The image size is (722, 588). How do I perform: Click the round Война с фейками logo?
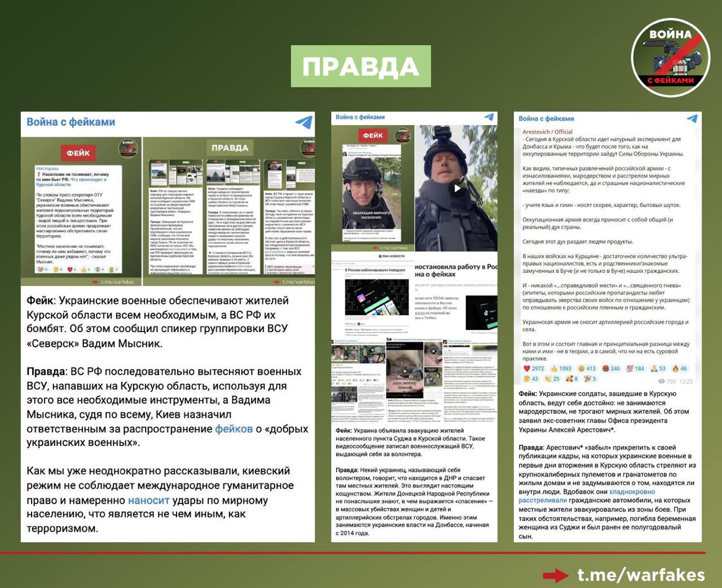click(x=670, y=58)
